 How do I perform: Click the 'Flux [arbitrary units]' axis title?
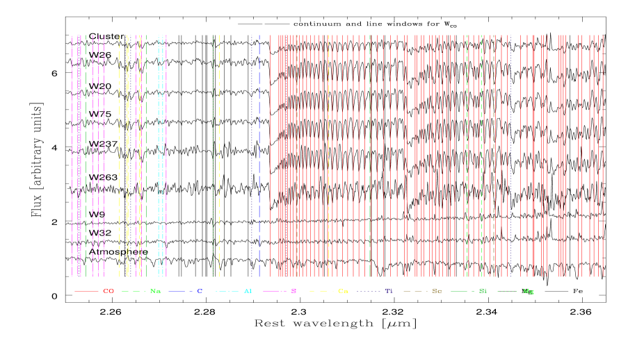[38, 160]
